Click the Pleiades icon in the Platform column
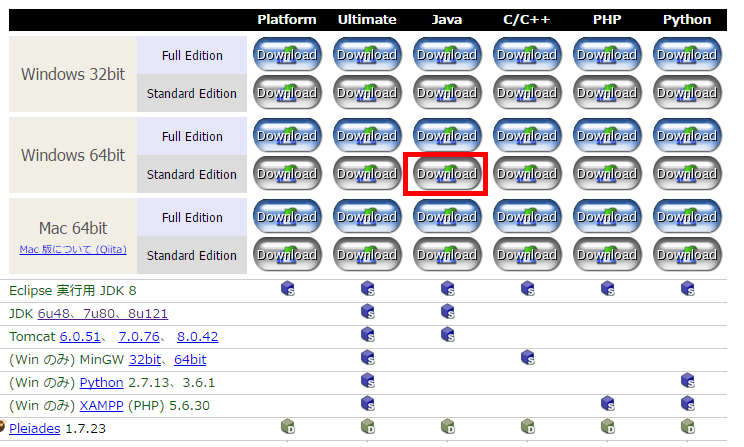The width and height of the screenshot is (744, 447). click(x=287, y=428)
